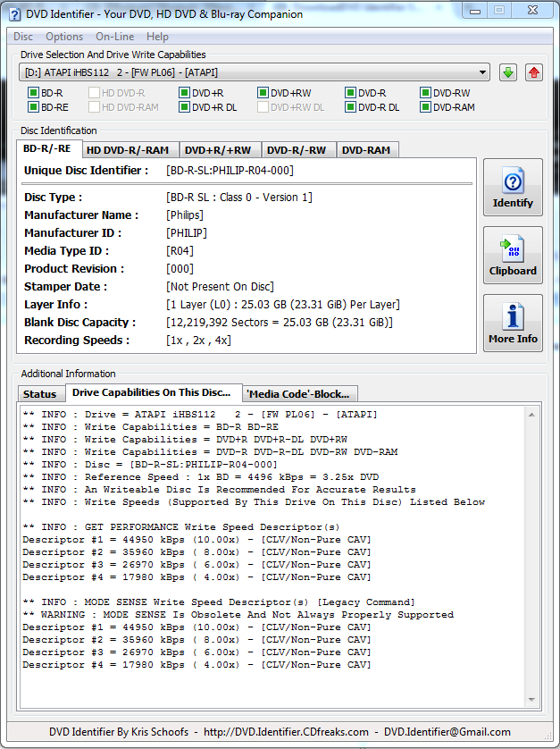Screen dimensions: 560x749
Task: Click the Reference Speed log line
Action: coord(201,477)
